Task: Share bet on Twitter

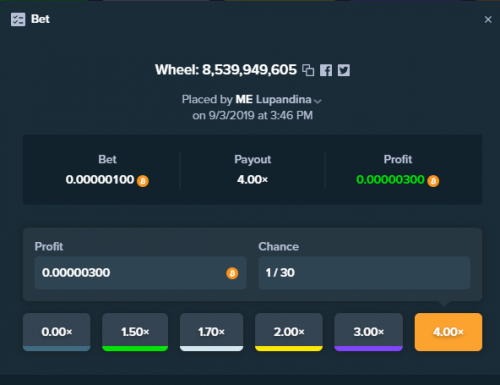Action: click(344, 70)
